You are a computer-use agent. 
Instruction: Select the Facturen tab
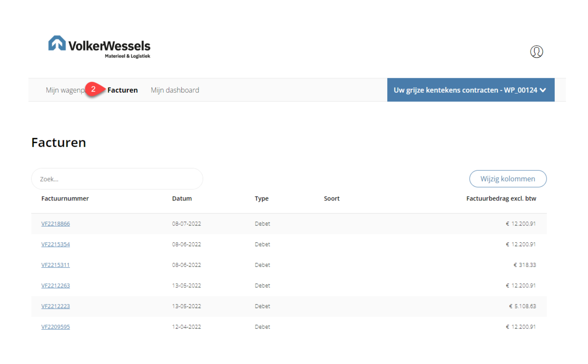(x=122, y=90)
